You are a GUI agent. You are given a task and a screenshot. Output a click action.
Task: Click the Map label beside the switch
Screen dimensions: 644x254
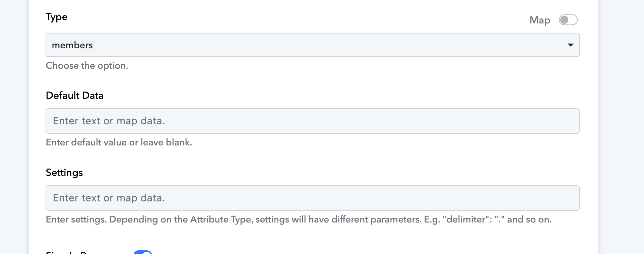(539, 20)
